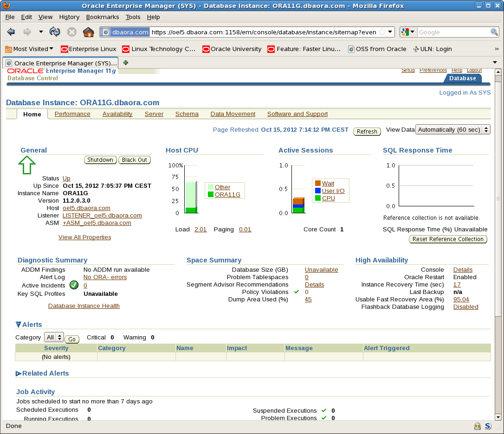
Task: Click the vertical scrollbar down arrow
Action: point(498,418)
